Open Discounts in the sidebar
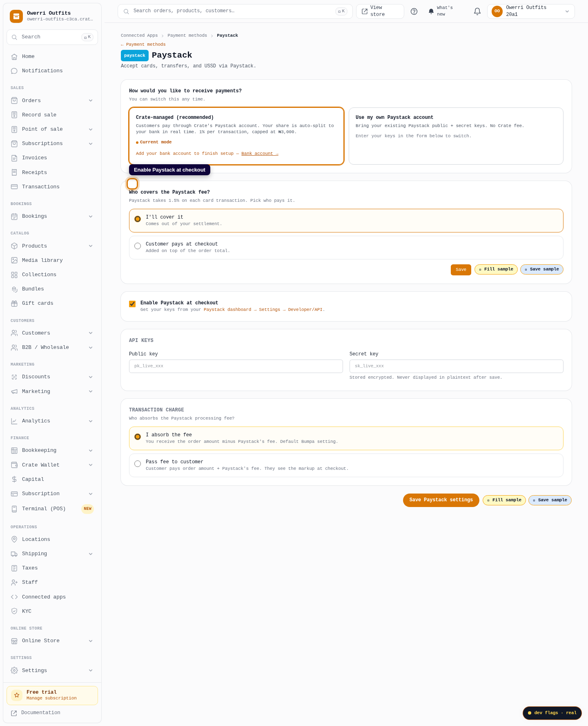Screen dimensions: 588x726 pyautogui.click(x=52, y=377)
